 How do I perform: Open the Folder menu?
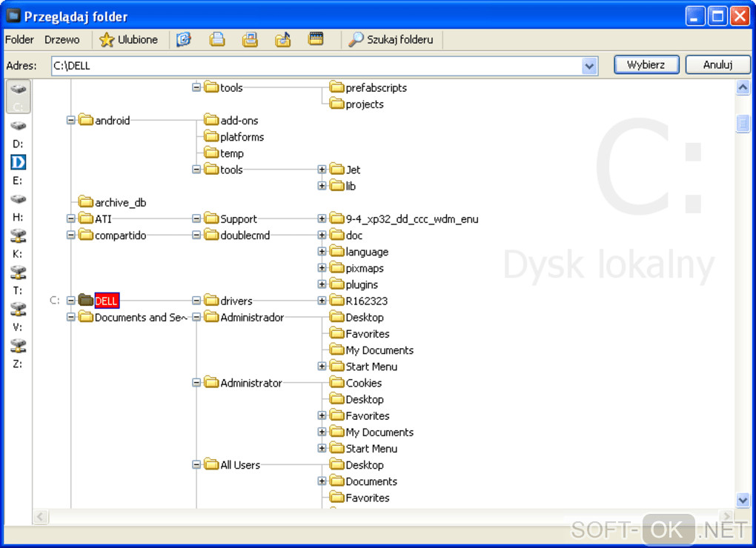(x=19, y=39)
